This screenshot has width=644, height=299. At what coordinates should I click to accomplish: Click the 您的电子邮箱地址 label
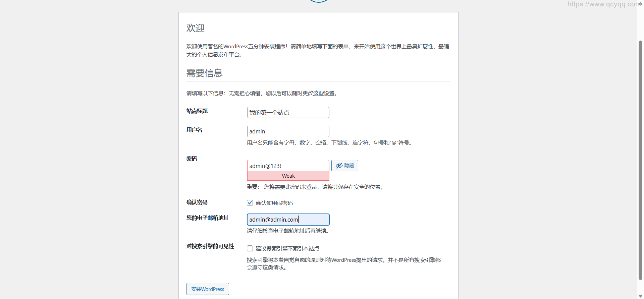click(x=207, y=218)
